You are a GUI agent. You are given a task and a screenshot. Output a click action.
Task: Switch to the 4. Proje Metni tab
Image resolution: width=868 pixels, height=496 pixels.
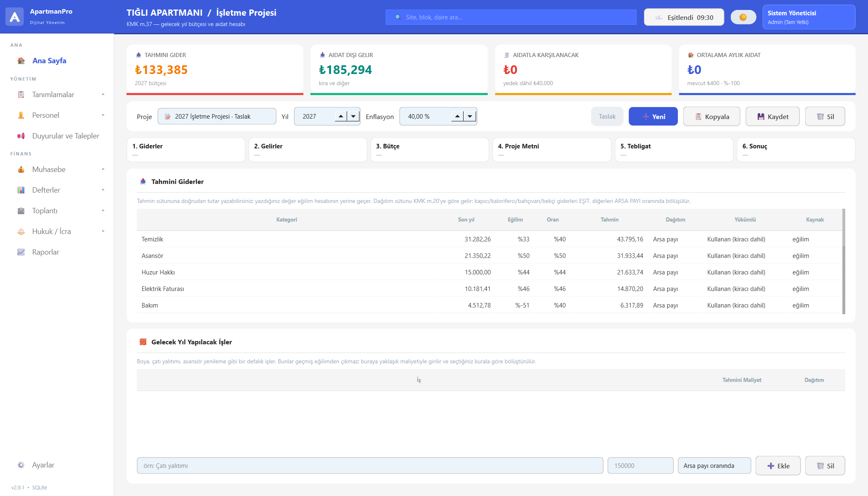552,150
